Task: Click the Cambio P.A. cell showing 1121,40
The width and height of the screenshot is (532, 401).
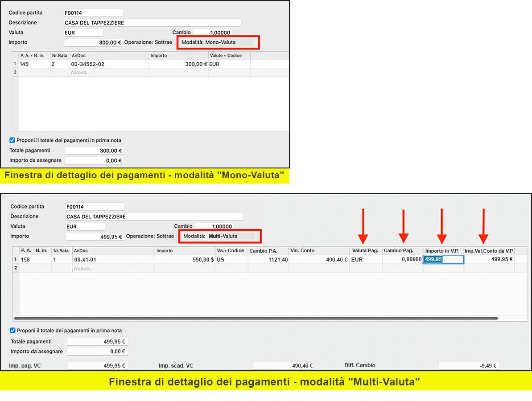Action: [x=268, y=259]
